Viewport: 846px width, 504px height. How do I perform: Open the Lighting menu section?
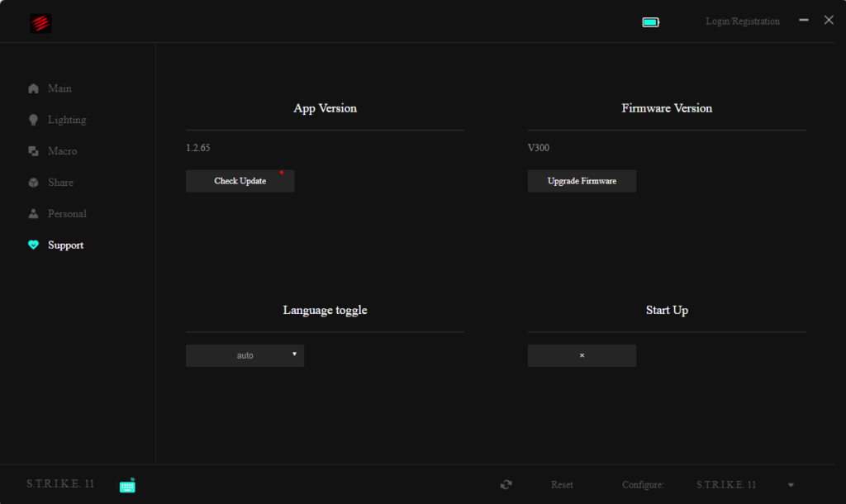pos(67,120)
